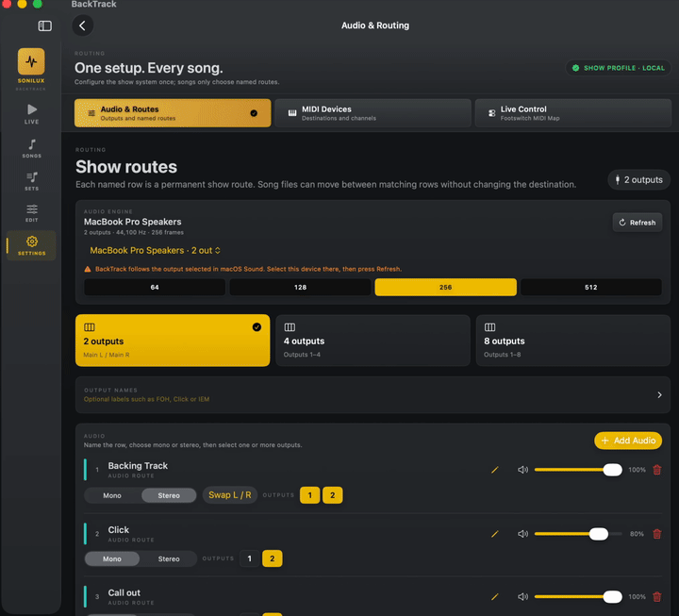
Task: Click the 4 outputs grid icon
Action: (290, 327)
